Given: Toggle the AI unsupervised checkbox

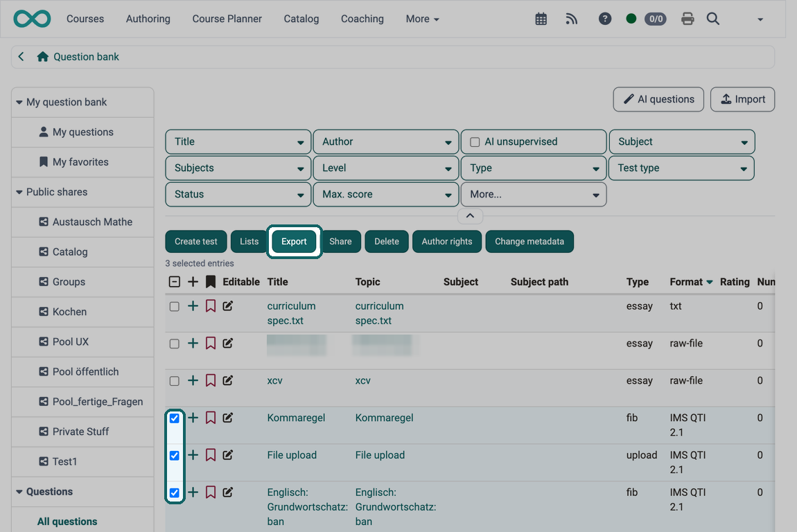Looking at the screenshot, I should (x=475, y=142).
